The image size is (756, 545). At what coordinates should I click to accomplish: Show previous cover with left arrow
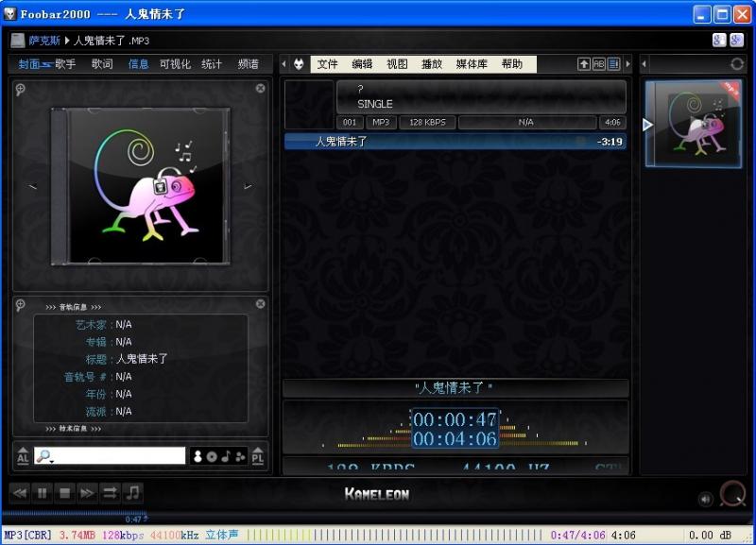[x=32, y=186]
